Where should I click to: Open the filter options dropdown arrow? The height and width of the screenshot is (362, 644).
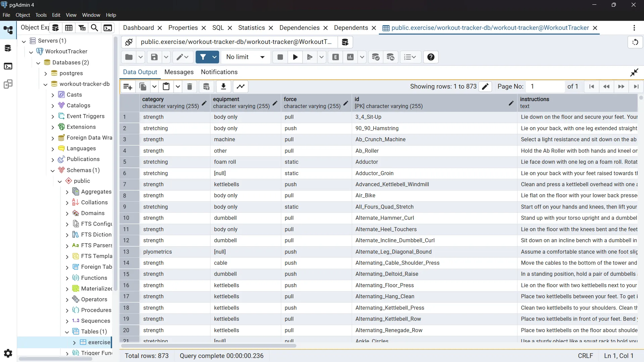tap(214, 57)
